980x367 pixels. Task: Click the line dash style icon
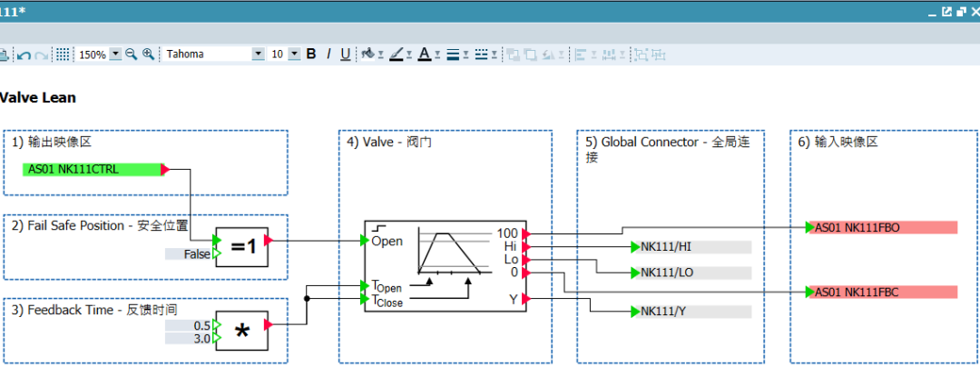(480, 55)
